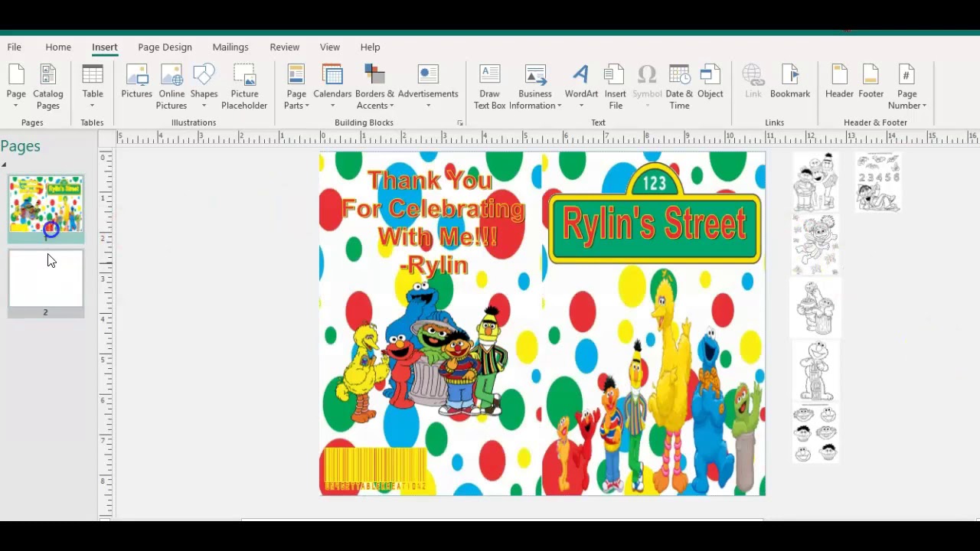Open Business Information menu
Screen dimensions: 980x551
(x=535, y=86)
